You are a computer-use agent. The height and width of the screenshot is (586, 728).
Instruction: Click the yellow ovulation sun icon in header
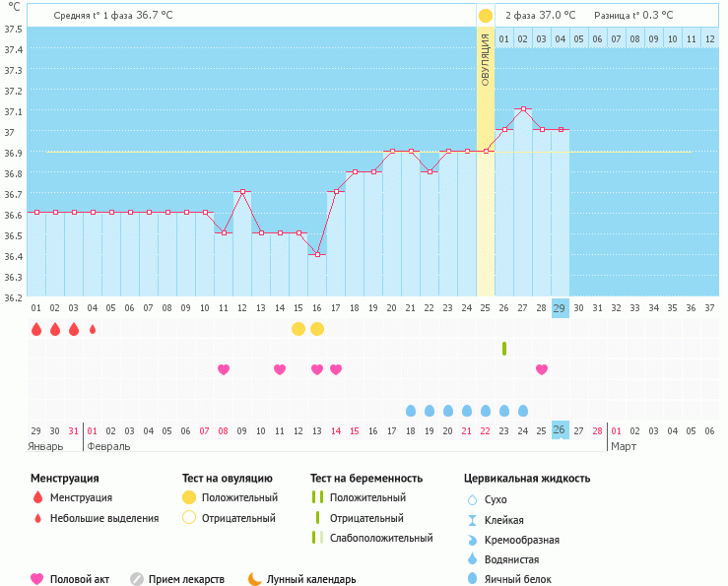tap(485, 16)
